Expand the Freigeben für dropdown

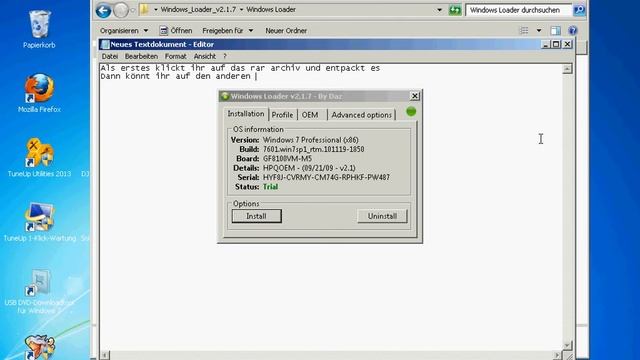point(228,31)
